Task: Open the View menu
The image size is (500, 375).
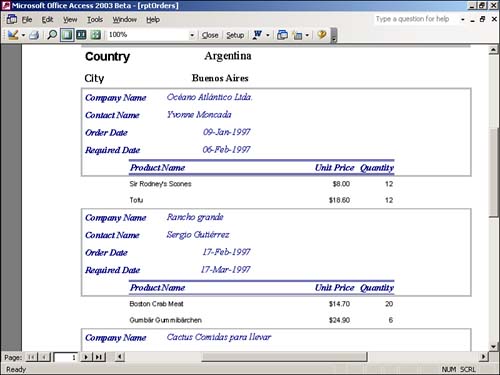Action: coord(70,20)
